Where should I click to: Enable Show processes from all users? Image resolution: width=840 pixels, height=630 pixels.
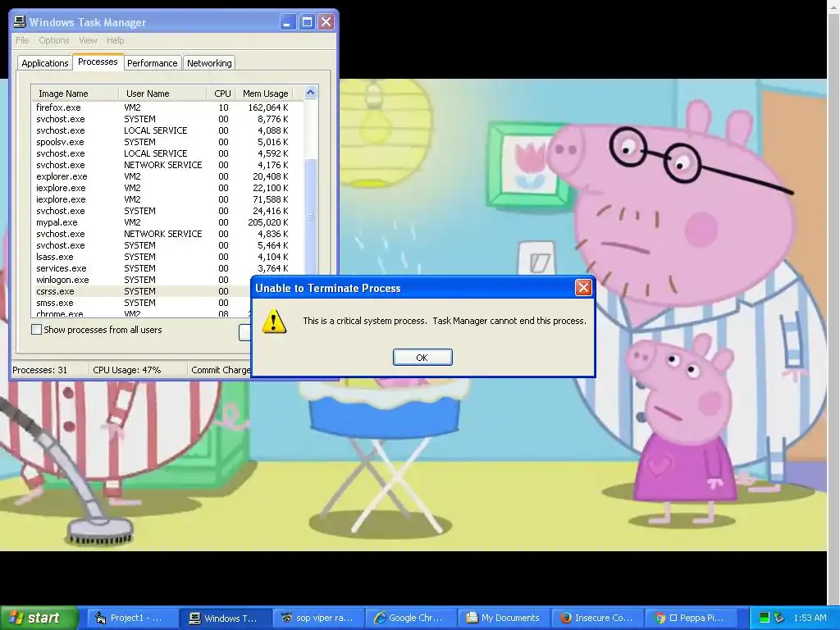point(36,330)
